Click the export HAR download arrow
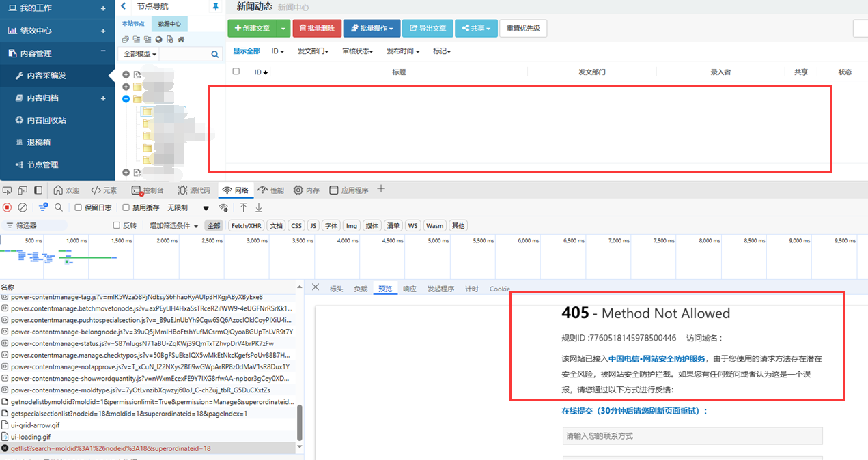868x460 pixels. [259, 207]
